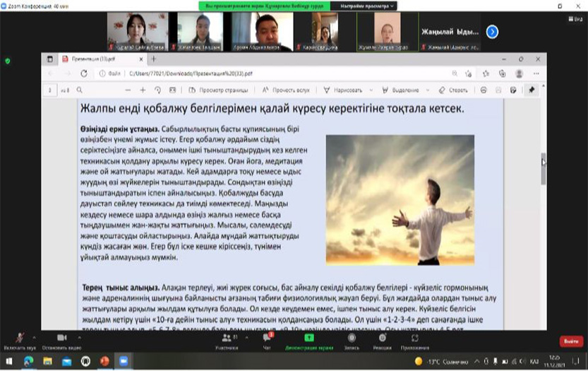Click the PDF file address bar

282,73
